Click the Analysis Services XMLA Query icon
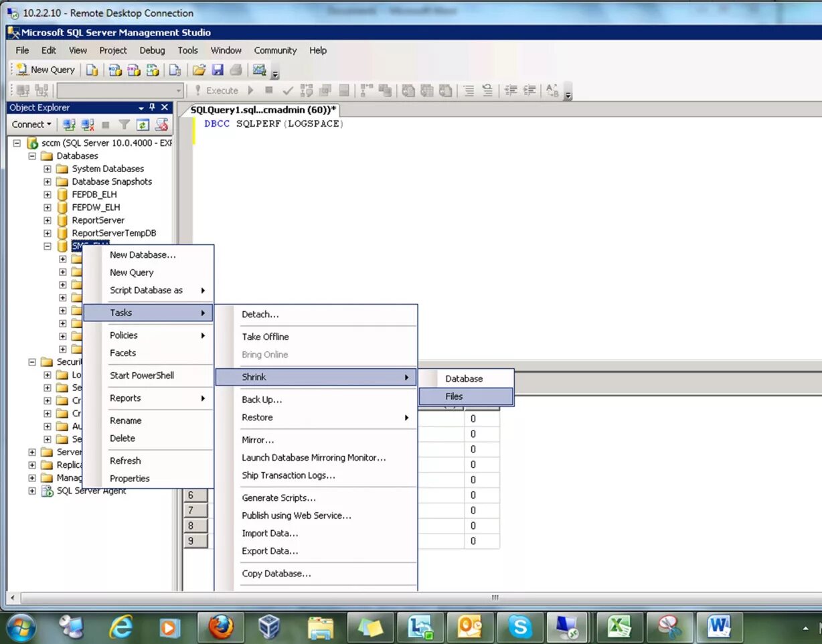This screenshot has height=644, width=822. [x=153, y=70]
